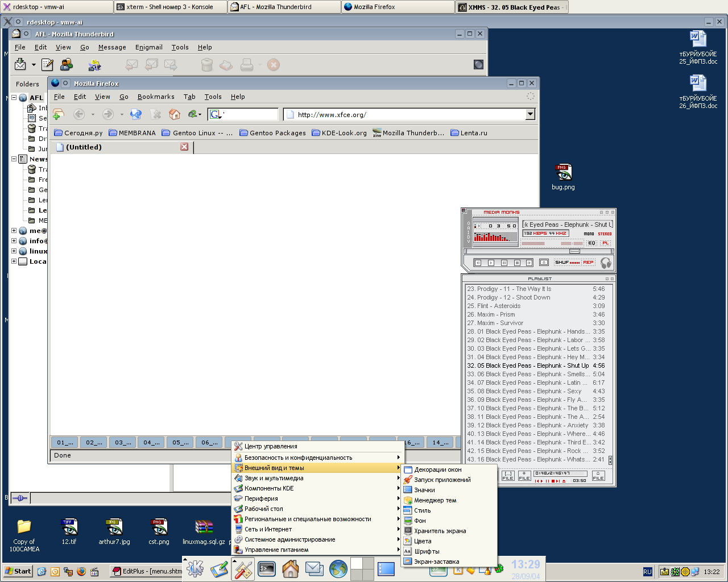This screenshot has width=728, height=582.
Task: Click the Stop loading icon in Firefox
Action: click(155, 114)
